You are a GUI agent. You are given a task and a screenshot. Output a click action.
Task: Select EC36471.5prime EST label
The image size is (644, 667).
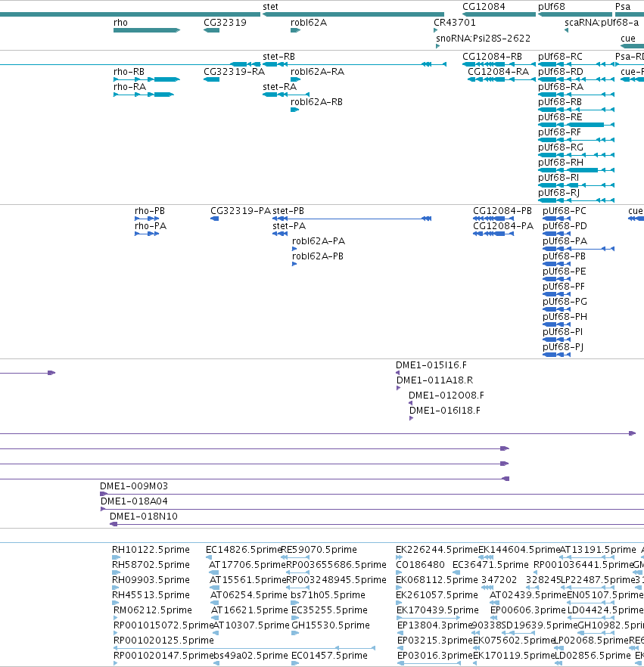(x=490, y=565)
